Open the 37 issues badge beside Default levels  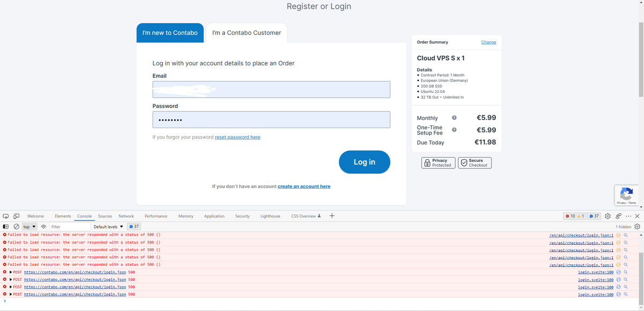pos(134,227)
